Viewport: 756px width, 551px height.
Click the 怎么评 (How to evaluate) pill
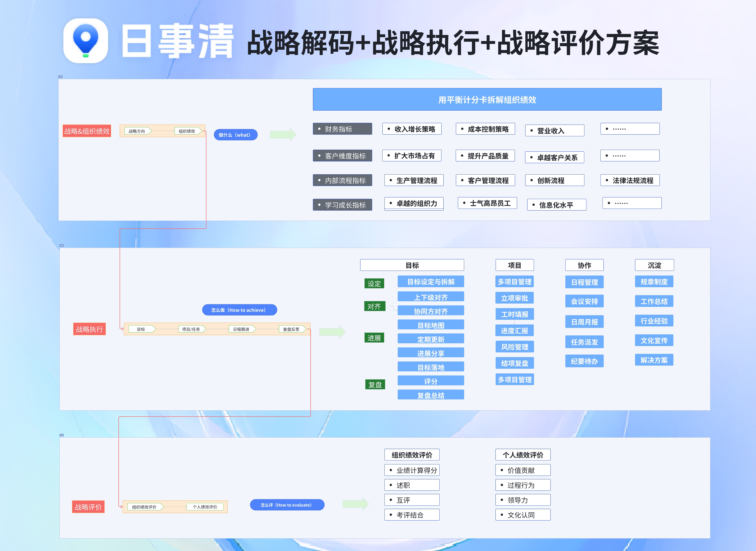click(x=287, y=505)
